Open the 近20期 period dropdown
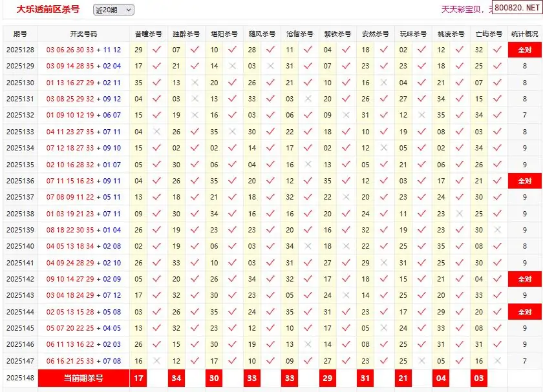Screen dimensions: 543x392 [113, 10]
